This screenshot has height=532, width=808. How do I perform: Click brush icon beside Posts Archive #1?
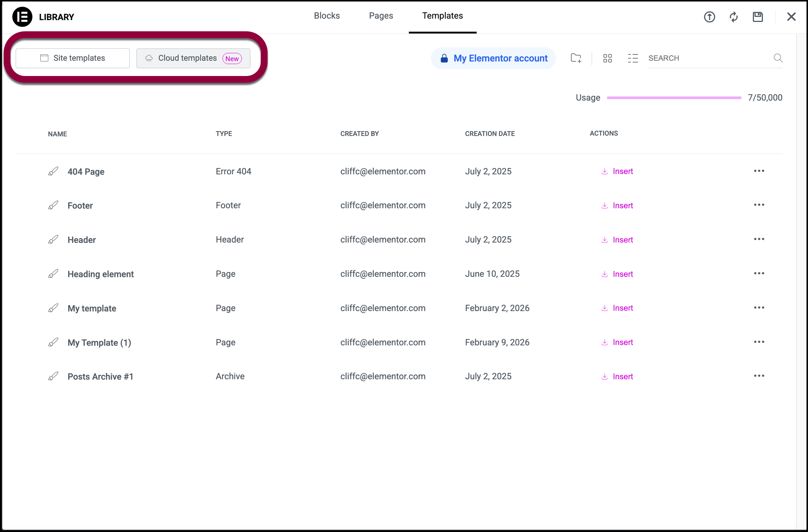point(53,376)
